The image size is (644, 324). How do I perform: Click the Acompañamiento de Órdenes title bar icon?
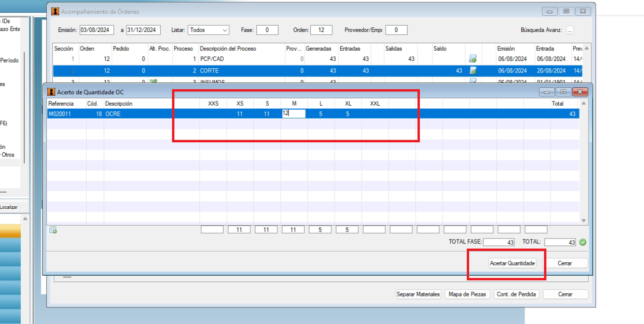pos(55,11)
